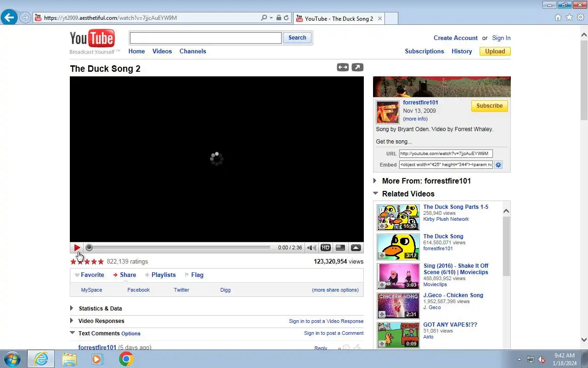Share the video on Digg
The height and width of the screenshot is (368, 588).
(225, 290)
